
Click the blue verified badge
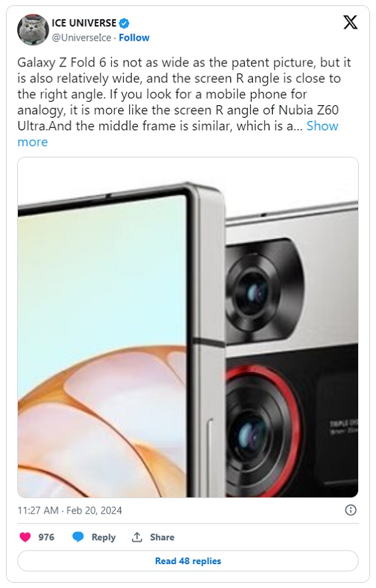pos(124,23)
